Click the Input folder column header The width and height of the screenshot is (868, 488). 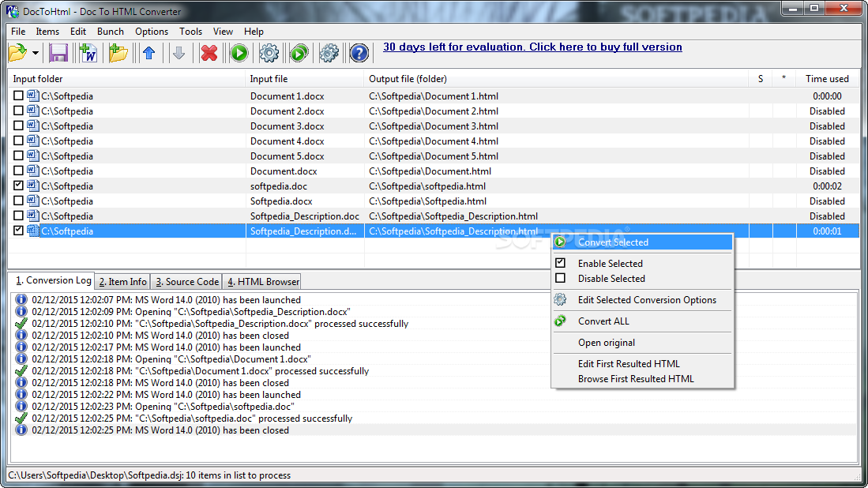click(127, 79)
